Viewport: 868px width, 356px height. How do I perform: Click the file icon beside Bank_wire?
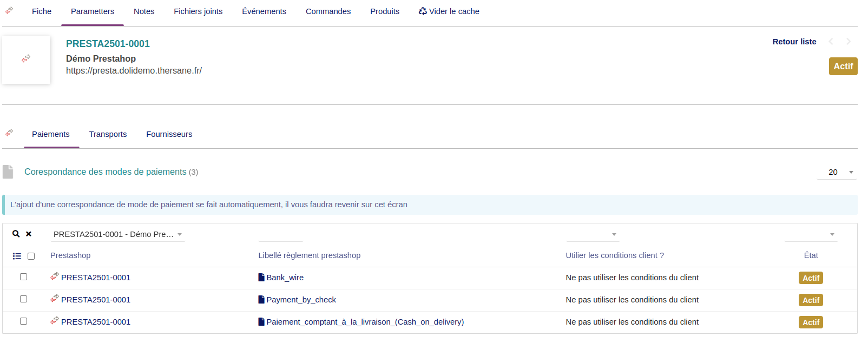pos(261,278)
